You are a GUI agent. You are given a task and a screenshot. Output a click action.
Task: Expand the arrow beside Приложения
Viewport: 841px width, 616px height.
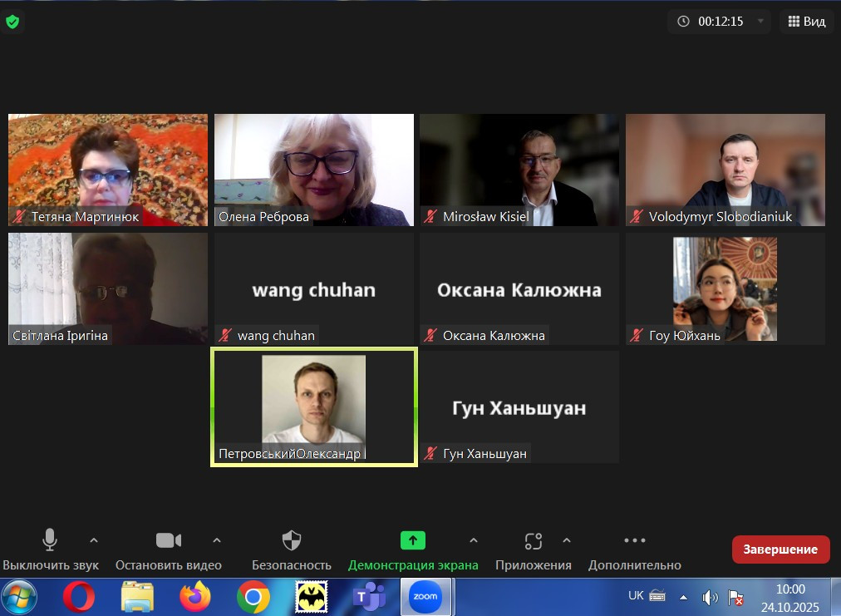click(x=567, y=540)
